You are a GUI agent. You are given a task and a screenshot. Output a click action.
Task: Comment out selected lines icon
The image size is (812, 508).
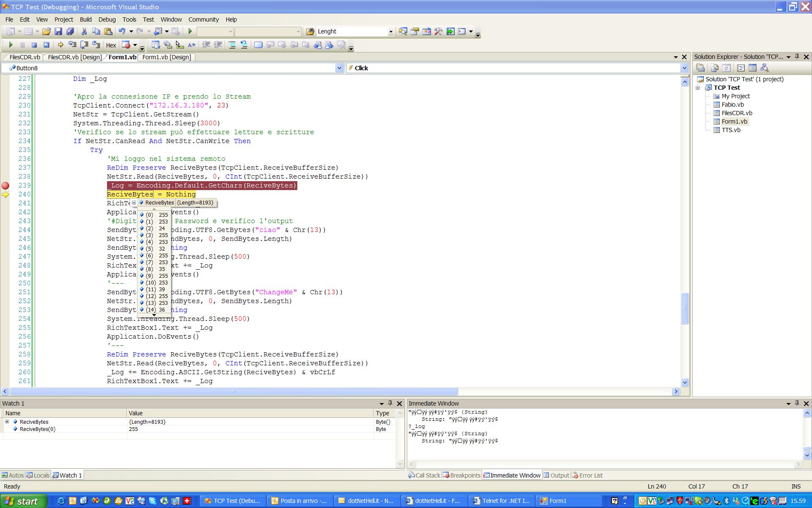click(x=232, y=44)
